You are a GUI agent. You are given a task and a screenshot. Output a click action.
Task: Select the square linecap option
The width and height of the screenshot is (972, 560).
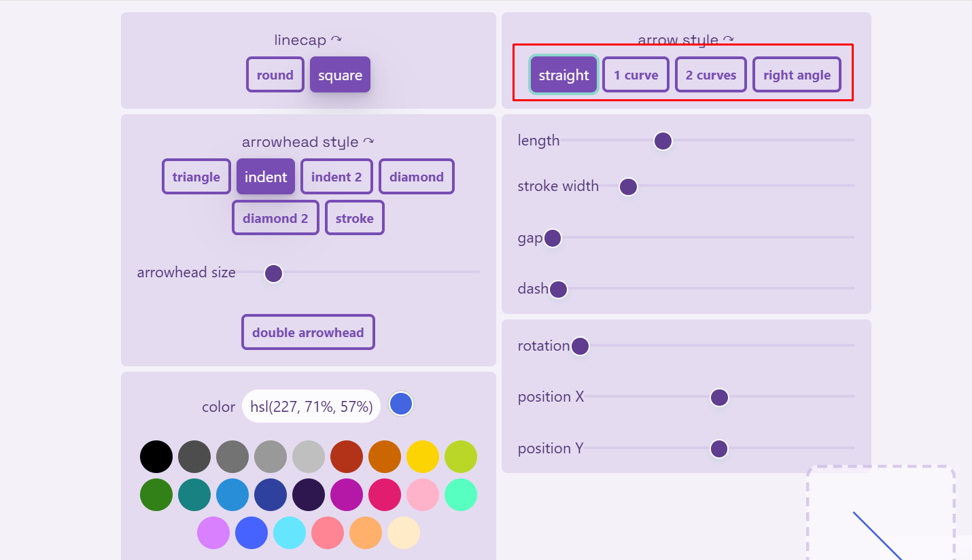pos(340,75)
